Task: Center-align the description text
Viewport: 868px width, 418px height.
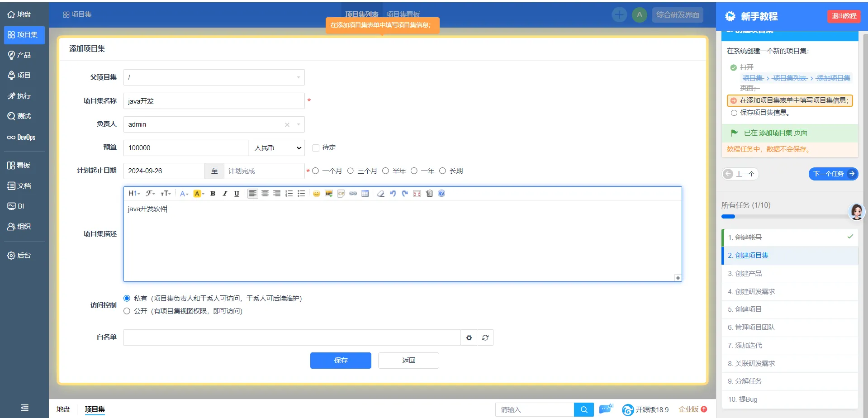Action: click(265, 194)
